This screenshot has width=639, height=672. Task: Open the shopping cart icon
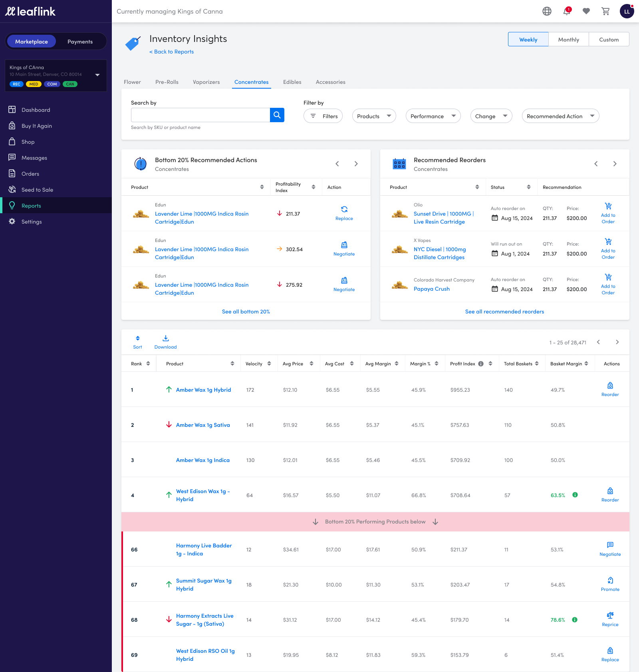pos(605,12)
